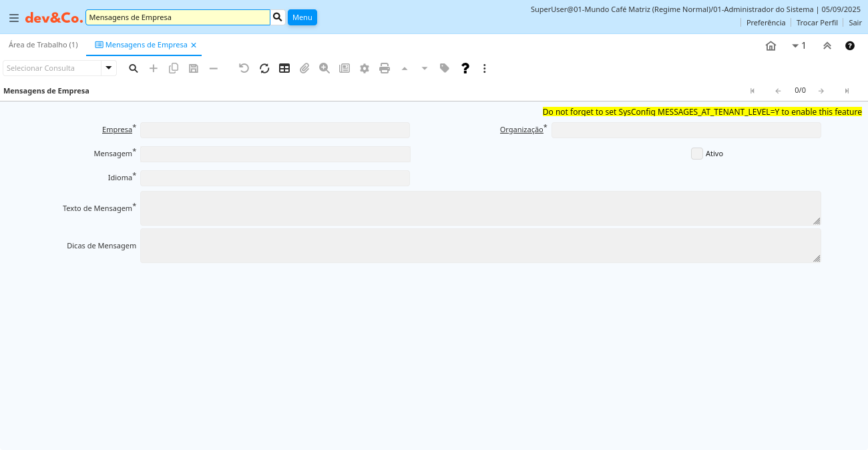Click the Undo changes icon
This screenshot has height=450, width=868.
tap(244, 68)
